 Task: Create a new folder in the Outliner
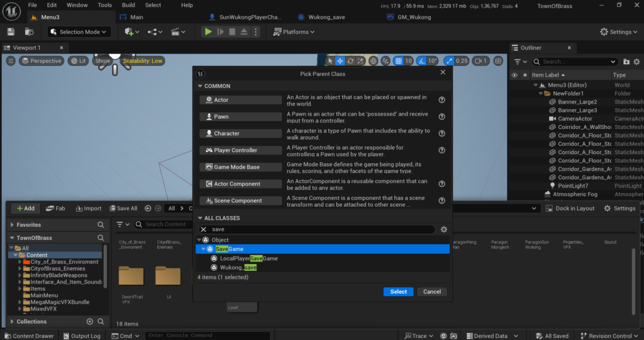pos(626,62)
